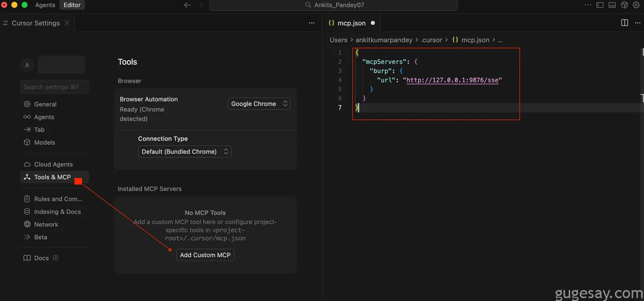Go to Indexing & Docs settings

[x=57, y=212]
